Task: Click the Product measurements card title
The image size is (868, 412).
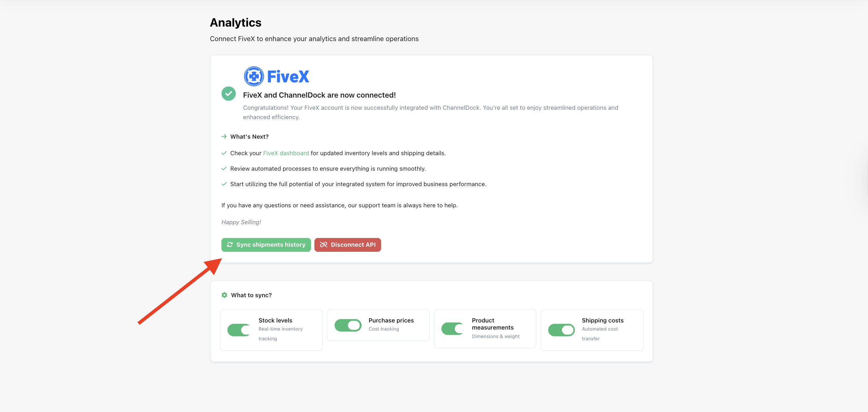Action: coord(493,324)
